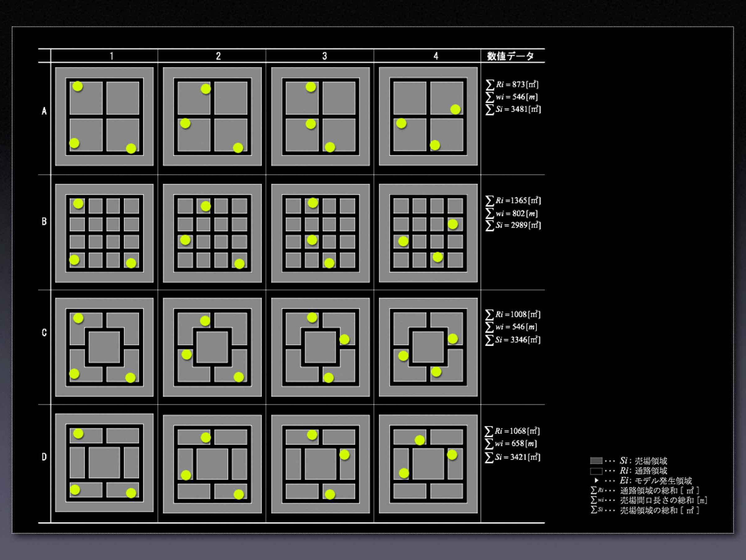Select the row D column 4 layout diagram
Viewport: 746px width, 560px height.
pos(428,464)
